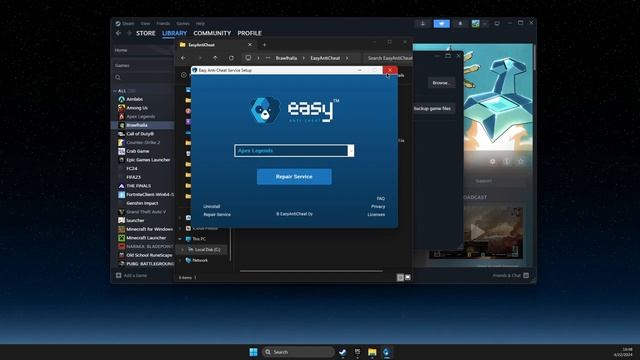Click the Windows Start button
The width and height of the screenshot is (640, 360).
[253, 352]
